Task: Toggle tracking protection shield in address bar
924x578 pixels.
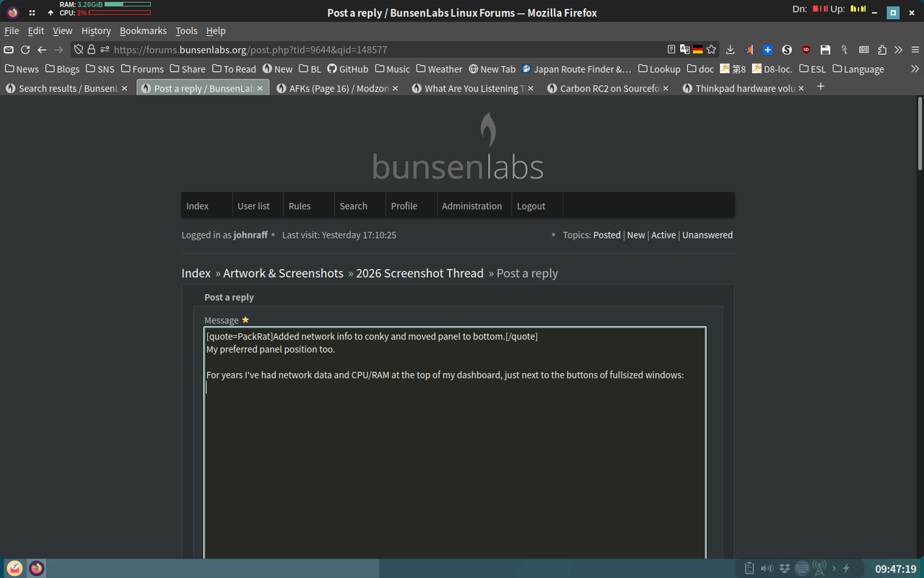Action: click(x=78, y=50)
